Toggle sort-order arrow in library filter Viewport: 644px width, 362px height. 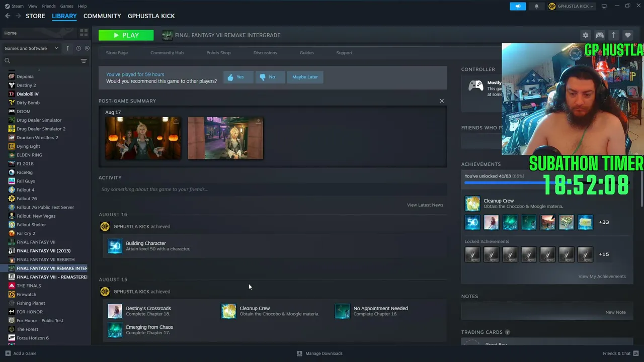[68, 48]
